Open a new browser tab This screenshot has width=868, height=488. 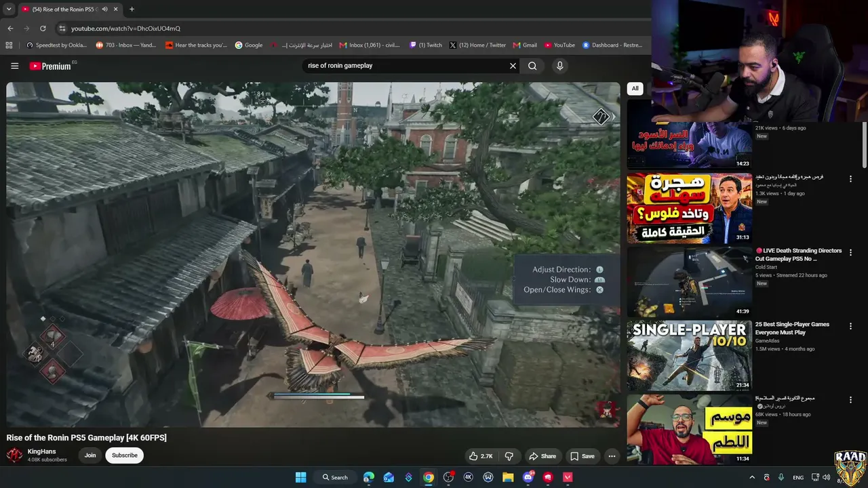click(x=132, y=9)
